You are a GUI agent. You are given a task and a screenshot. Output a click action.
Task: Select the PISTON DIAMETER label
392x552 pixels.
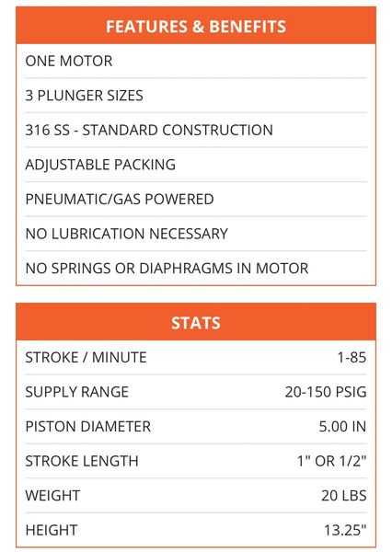pos(87,426)
